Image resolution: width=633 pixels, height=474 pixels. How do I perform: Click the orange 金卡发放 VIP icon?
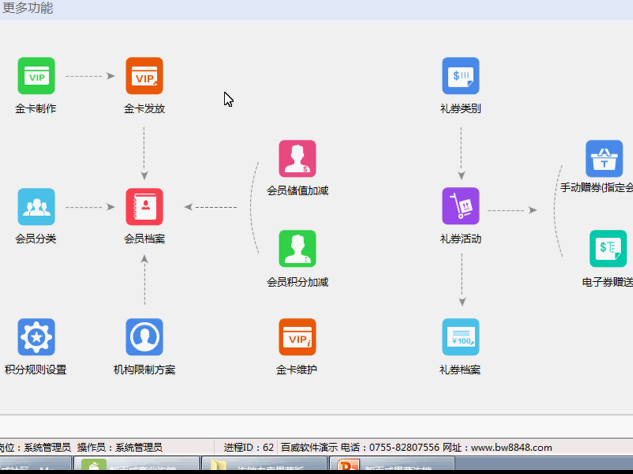144,76
